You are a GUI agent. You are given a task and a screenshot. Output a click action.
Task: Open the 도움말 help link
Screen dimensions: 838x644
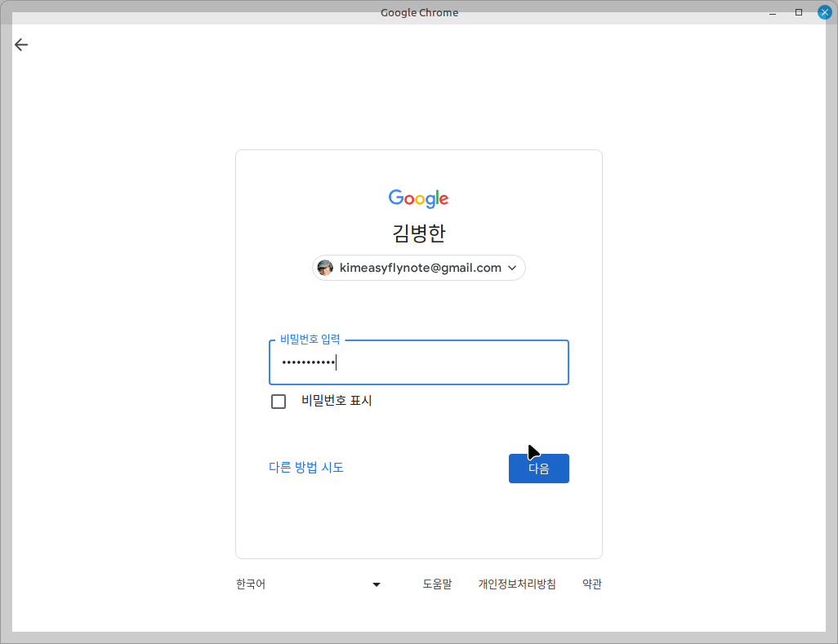(x=437, y=584)
